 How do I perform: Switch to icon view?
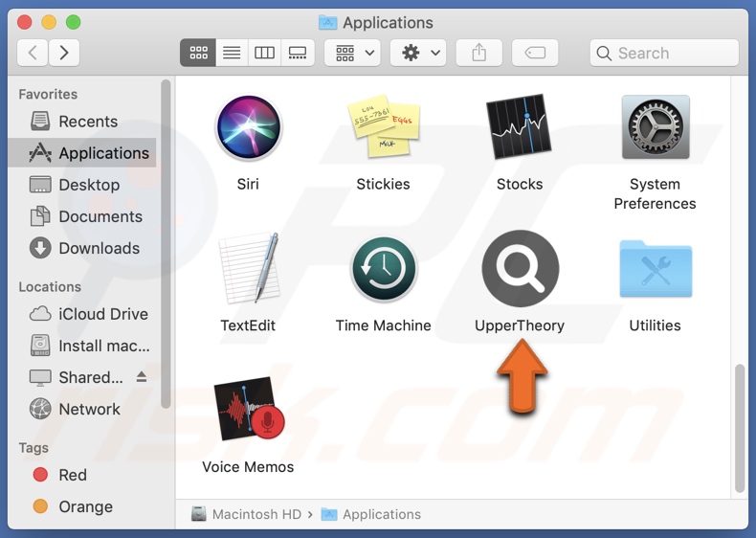(198, 53)
